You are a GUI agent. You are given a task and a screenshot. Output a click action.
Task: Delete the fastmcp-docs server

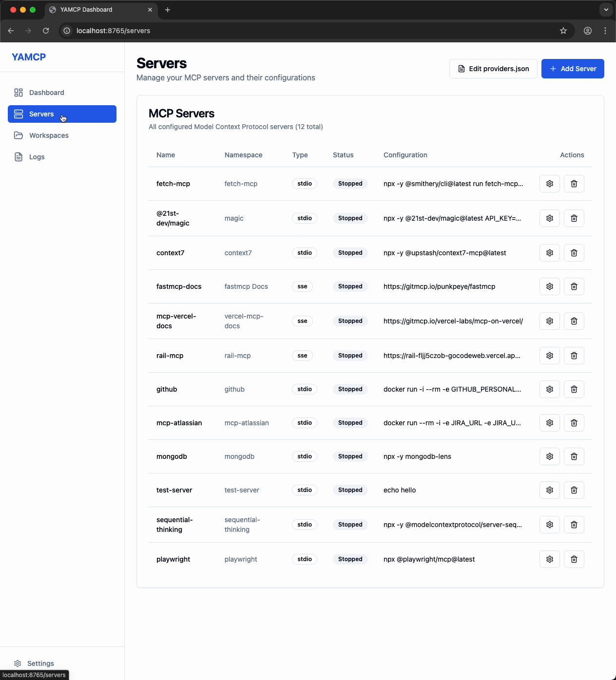574,286
